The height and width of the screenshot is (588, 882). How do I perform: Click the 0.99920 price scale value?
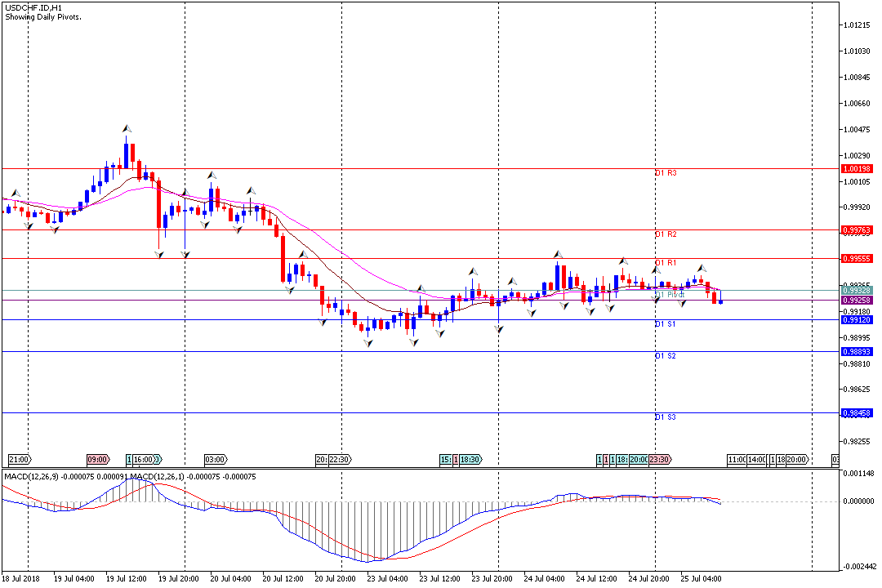tap(857, 207)
